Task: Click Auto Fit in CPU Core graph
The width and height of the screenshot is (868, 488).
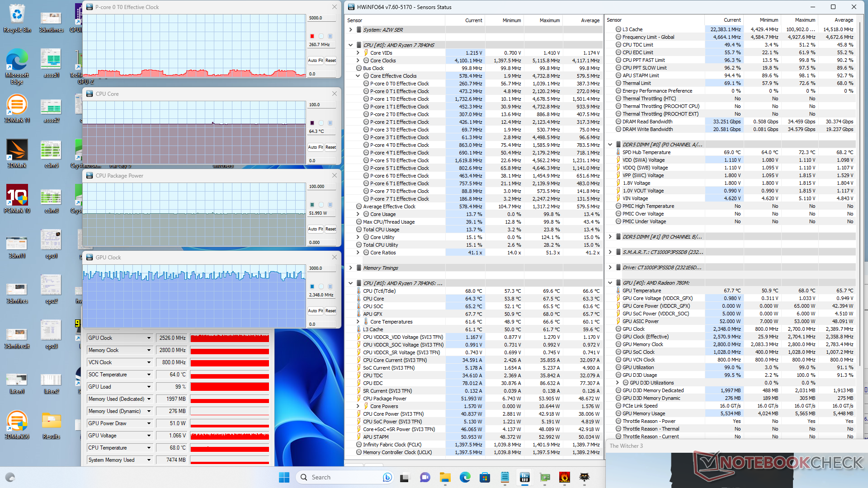Action: pos(315,147)
